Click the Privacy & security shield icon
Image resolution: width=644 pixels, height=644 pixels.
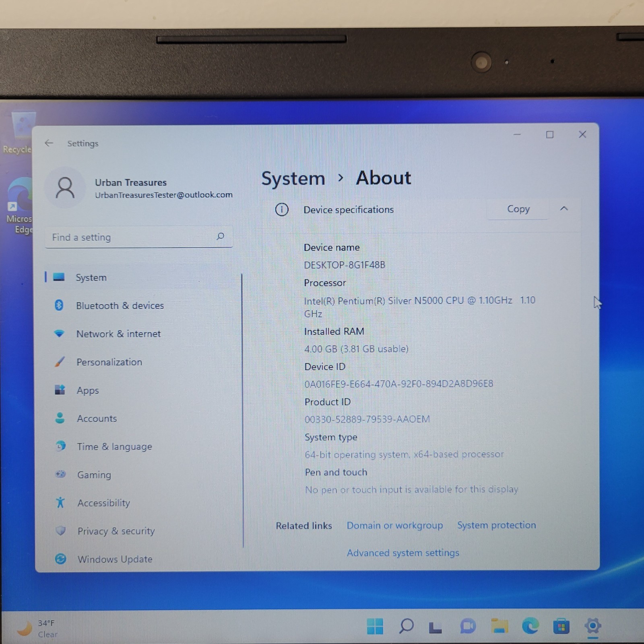[61, 530]
